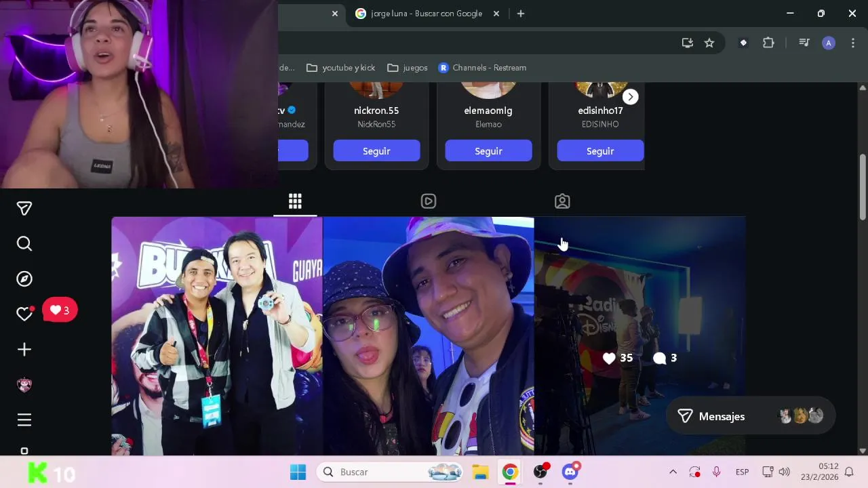Open own profile avatar in sidebar

point(24,384)
